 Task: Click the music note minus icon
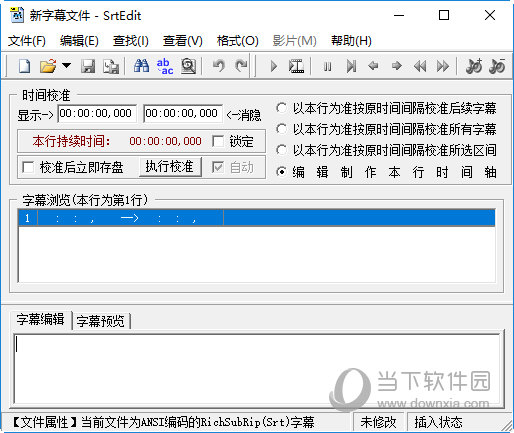point(497,66)
